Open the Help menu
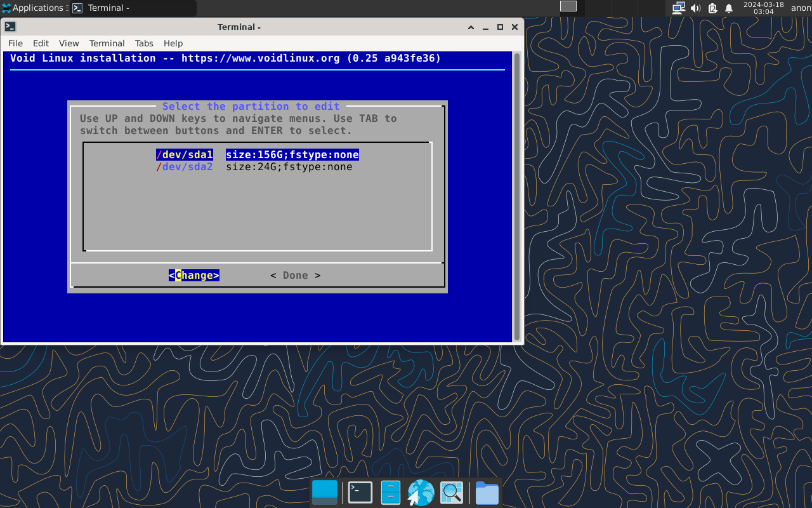 [x=173, y=43]
